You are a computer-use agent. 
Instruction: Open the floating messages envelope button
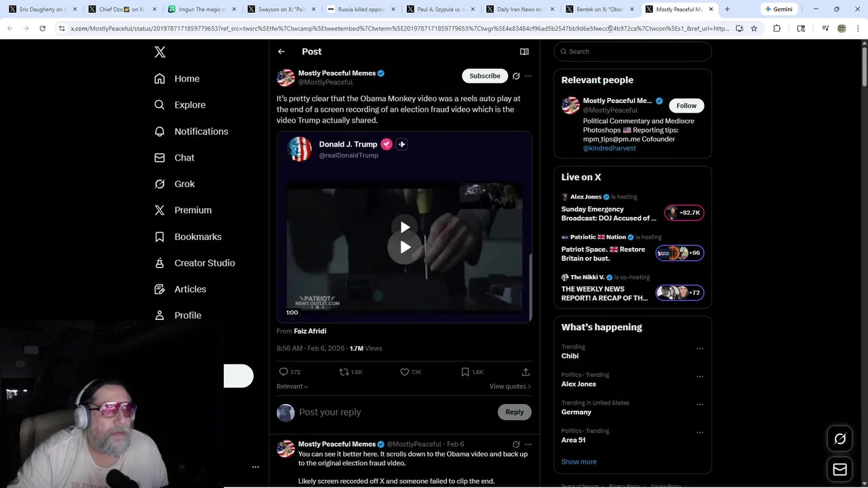click(840, 469)
